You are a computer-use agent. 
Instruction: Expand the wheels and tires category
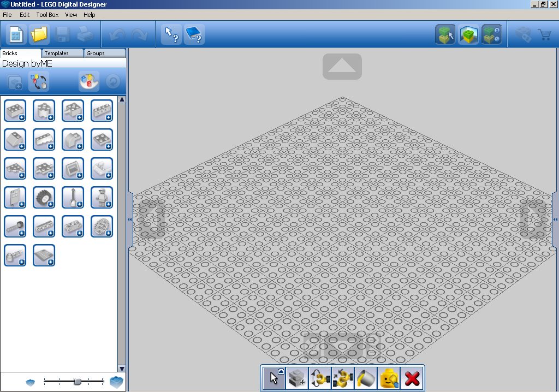click(44, 197)
